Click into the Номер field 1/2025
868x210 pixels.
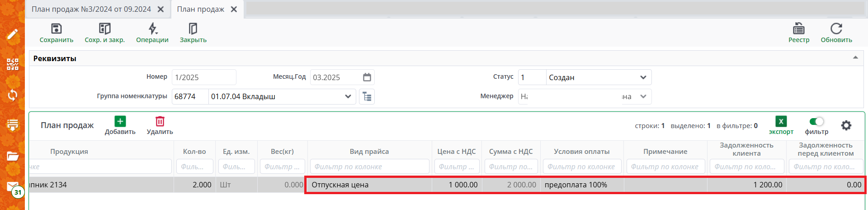point(204,77)
